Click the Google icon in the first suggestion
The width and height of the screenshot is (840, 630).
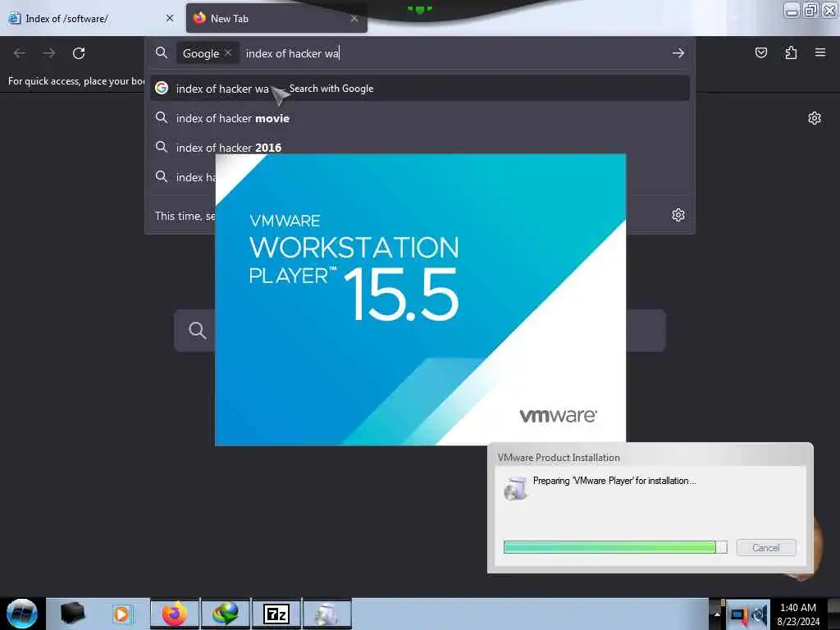162,88
